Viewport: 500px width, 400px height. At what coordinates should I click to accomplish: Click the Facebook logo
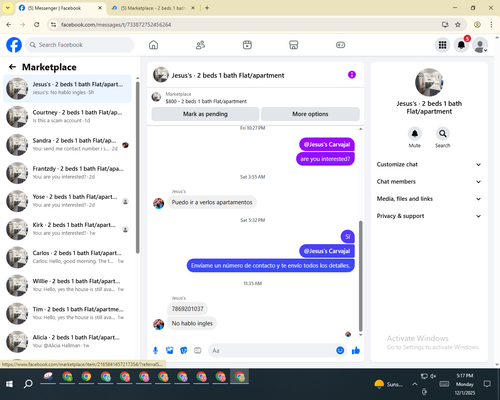click(14, 45)
